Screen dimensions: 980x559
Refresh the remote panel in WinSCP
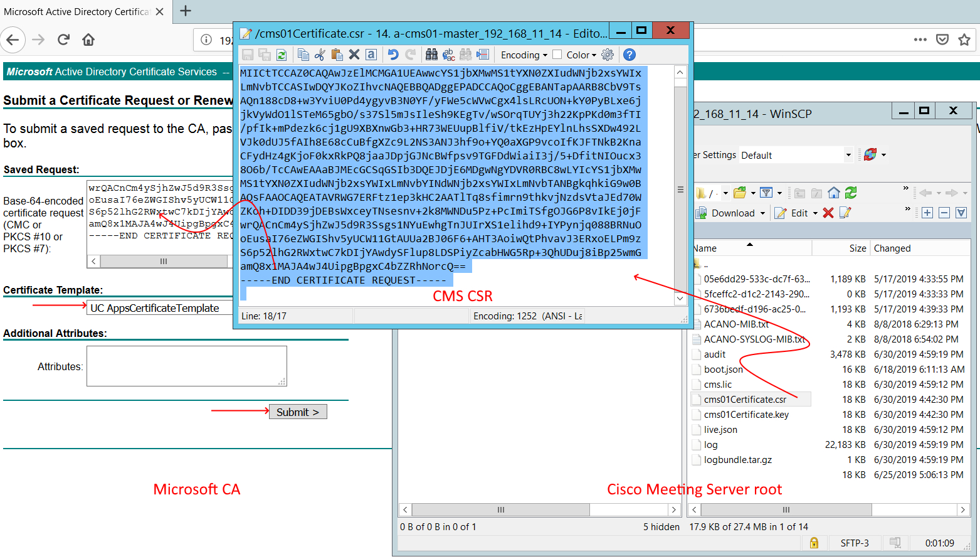(851, 193)
